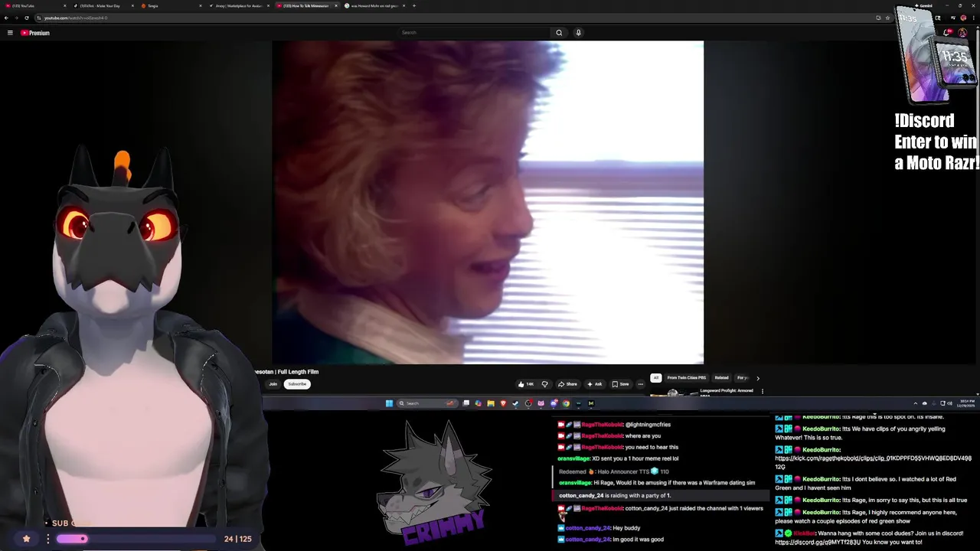Select the Related filter chip

tap(721, 377)
